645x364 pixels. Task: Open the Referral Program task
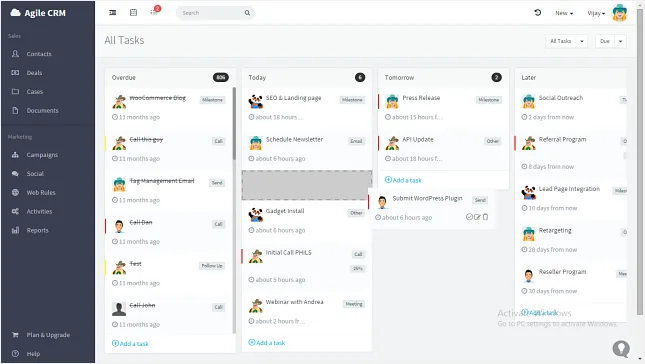click(562, 139)
